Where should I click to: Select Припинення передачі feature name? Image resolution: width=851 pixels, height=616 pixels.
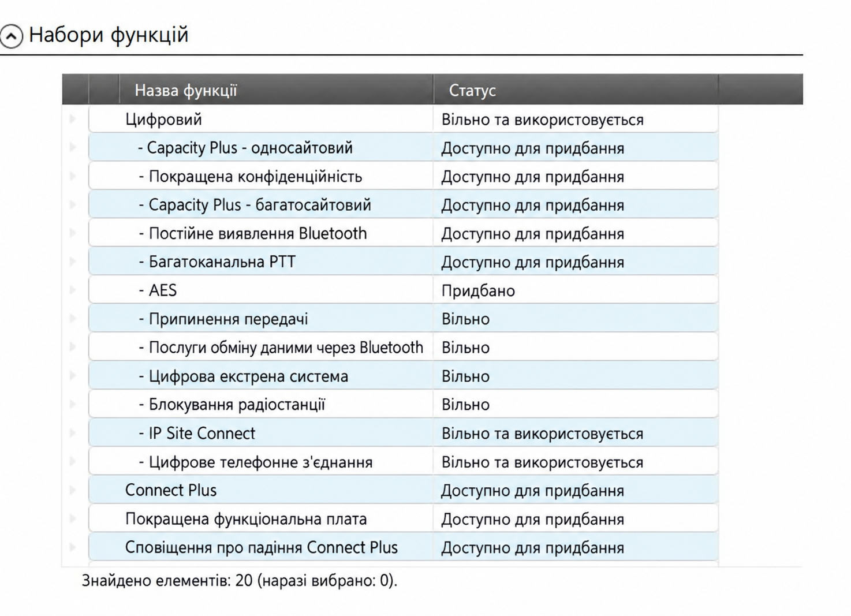(223, 319)
